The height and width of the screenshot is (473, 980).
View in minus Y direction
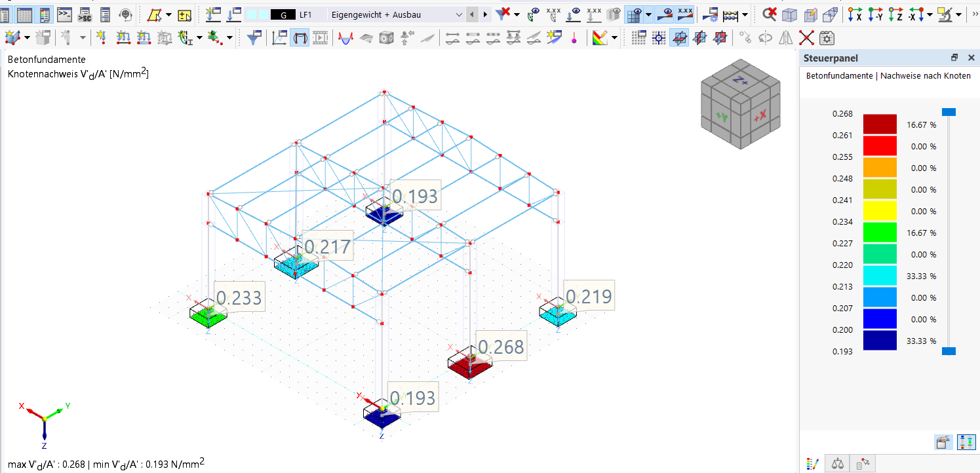click(875, 14)
